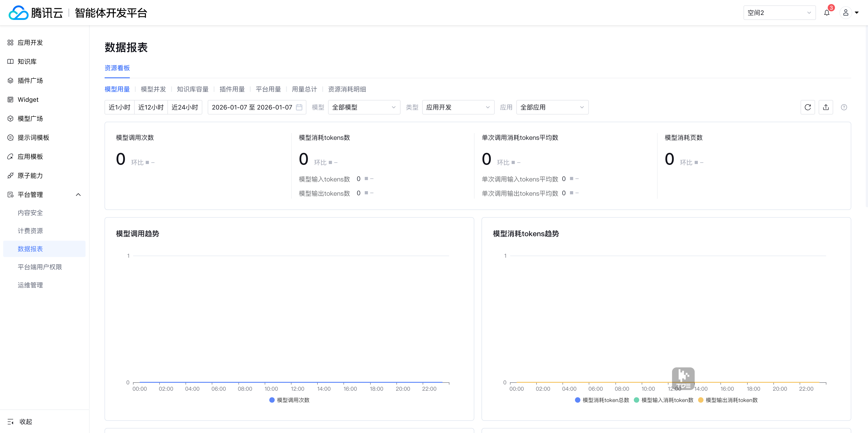868x433 pixels.
Task: Open the 全部模型 model dropdown
Action: tap(364, 107)
